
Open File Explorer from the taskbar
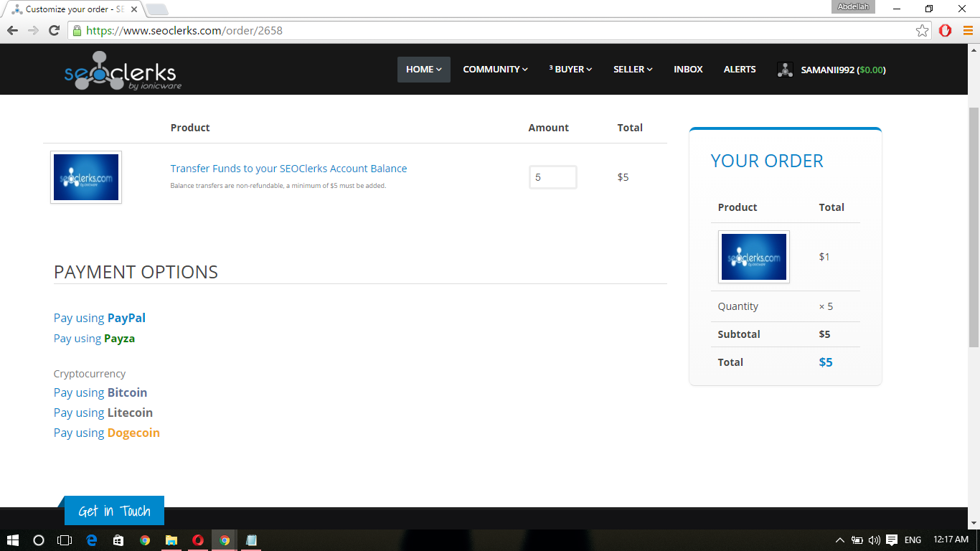[x=171, y=540]
